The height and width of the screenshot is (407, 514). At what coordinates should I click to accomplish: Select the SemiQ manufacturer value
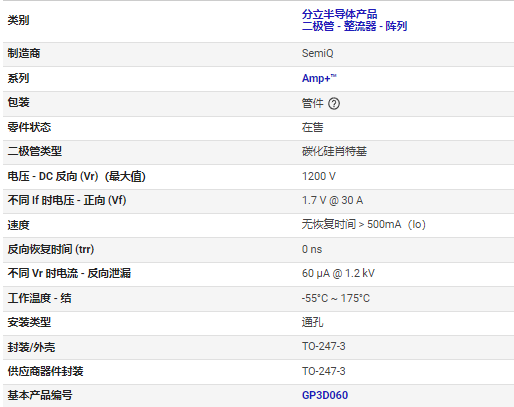click(317, 53)
